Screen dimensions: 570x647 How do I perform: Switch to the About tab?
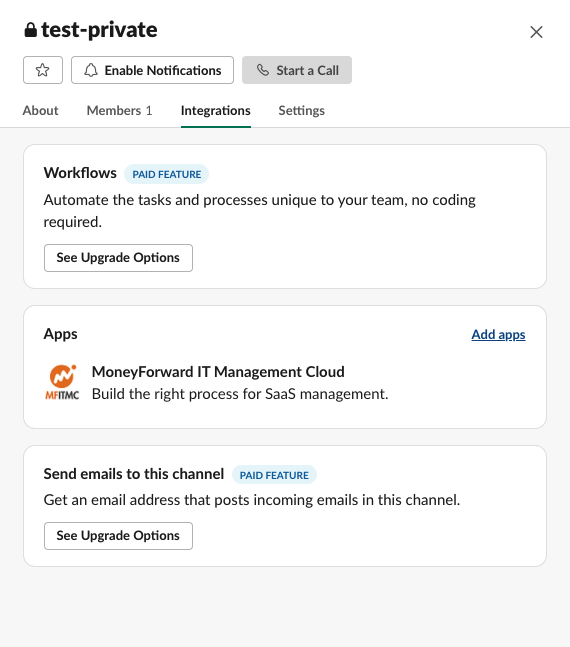point(40,111)
